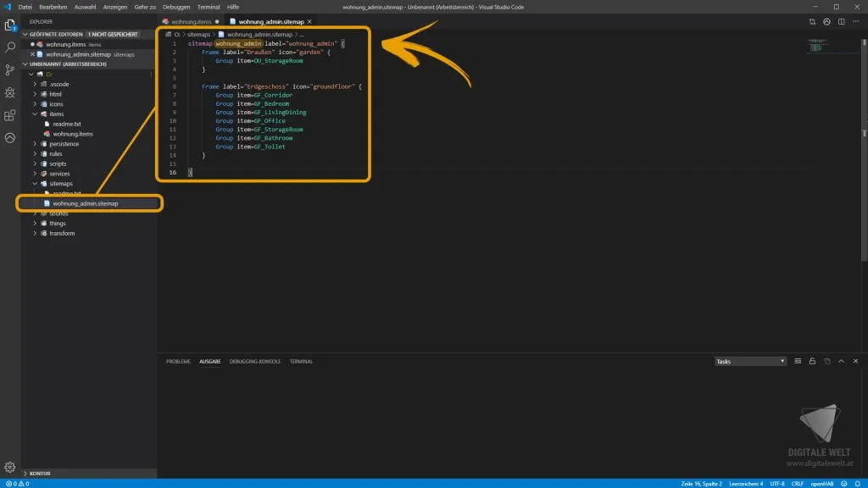The height and width of the screenshot is (488, 868).
Task: Expand the Kontur outline section
Action: click(x=88, y=474)
